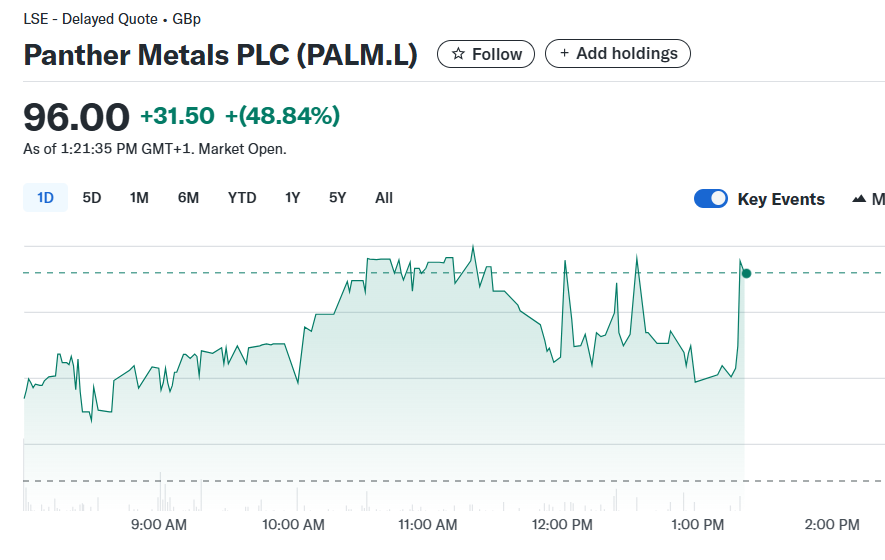Show All-time chart range
This screenshot has width=885, height=560.
click(384, 198)
